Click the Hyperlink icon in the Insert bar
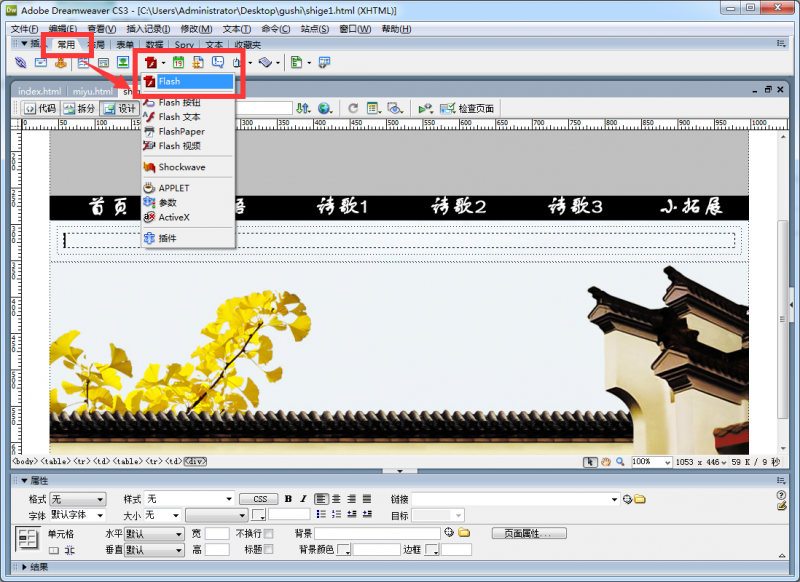Screen dimensions: 800x582 [20, 63]
